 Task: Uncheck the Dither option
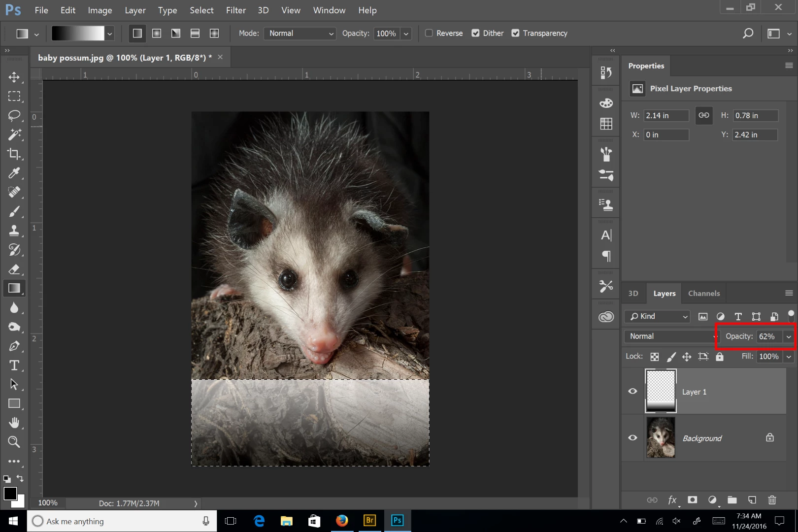(x=475, y=33)
